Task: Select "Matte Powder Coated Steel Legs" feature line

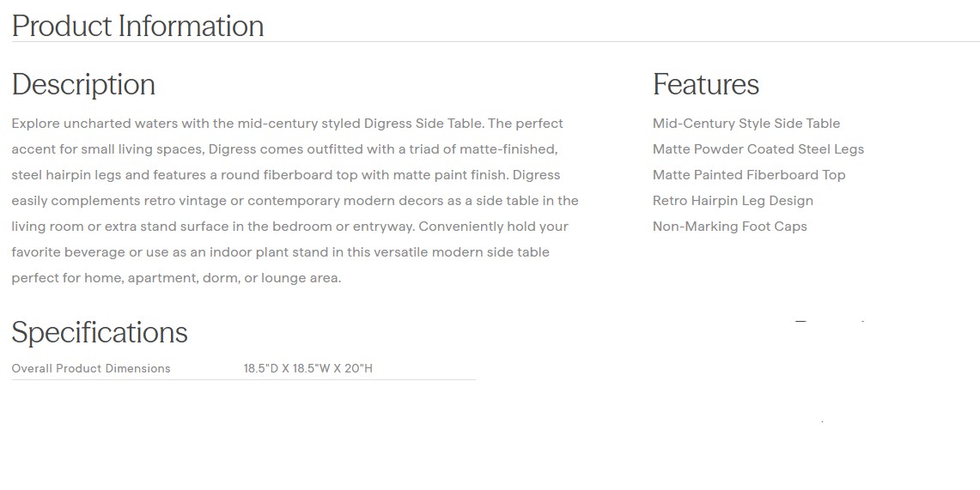Action: (x=758, y=149)
